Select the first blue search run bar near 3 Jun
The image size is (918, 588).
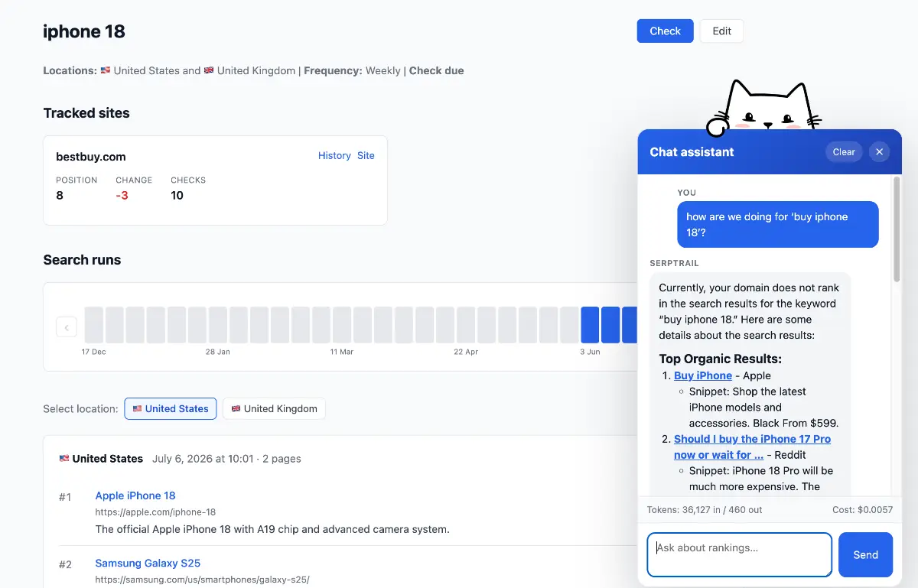click(x=590, y=325)
